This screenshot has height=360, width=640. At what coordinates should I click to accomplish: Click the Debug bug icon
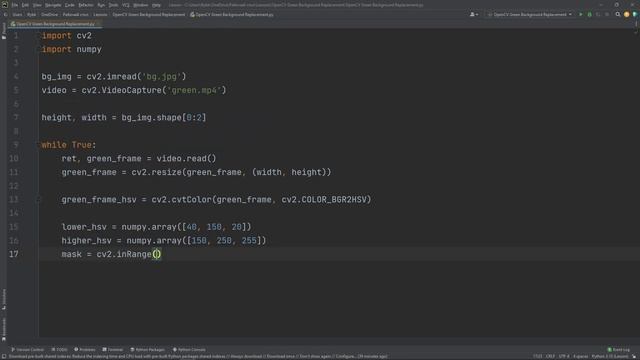pyautogui.click(x=589, y=14)
